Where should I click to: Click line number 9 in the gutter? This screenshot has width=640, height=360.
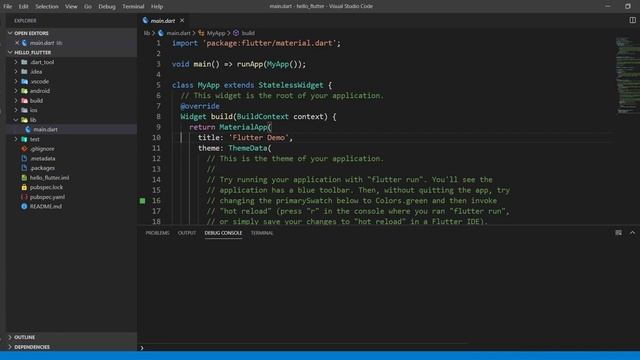coord(158,127)
